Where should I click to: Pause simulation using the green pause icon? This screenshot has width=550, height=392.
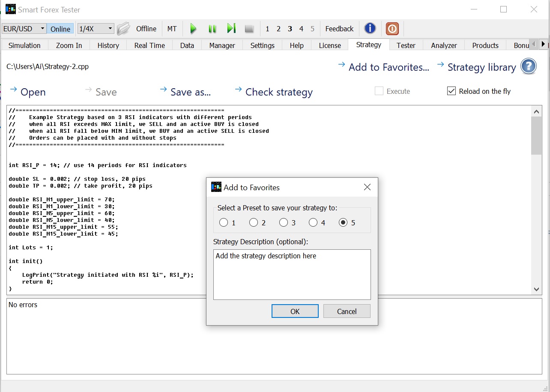pos(212,29)
